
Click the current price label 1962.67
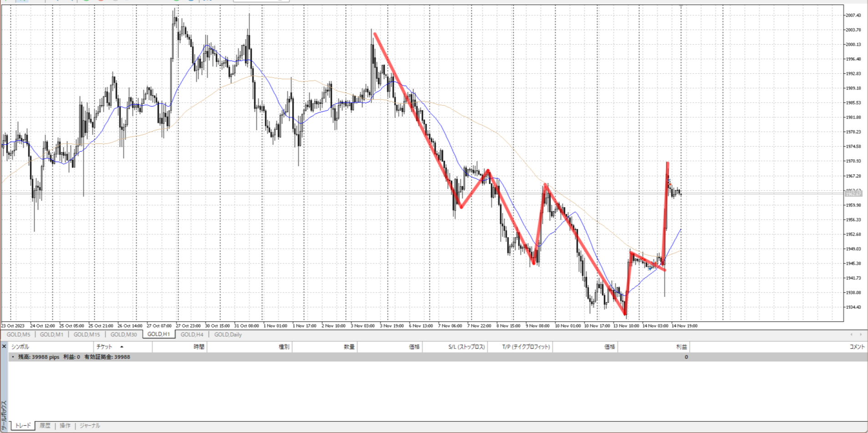tap(853, 194)
